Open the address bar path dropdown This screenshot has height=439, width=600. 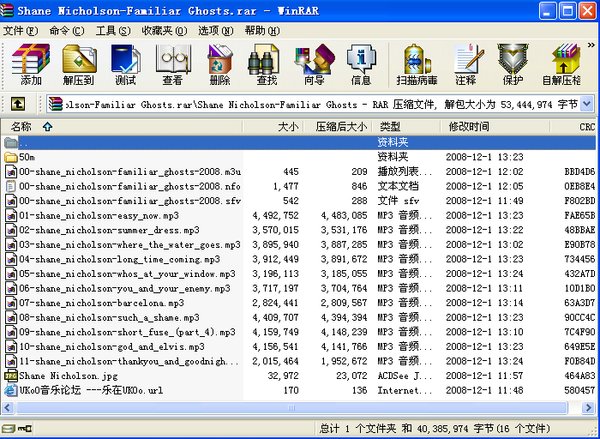pyautogui.click(x=587, y=104)
